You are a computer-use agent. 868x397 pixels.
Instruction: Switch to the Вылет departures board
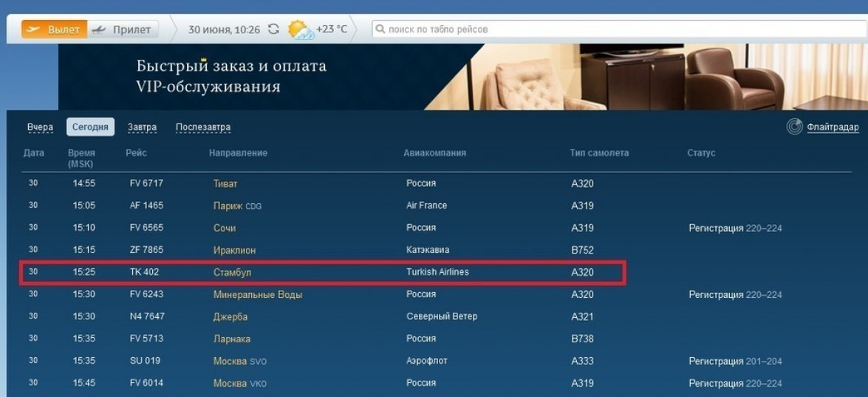tap(54, 30)
